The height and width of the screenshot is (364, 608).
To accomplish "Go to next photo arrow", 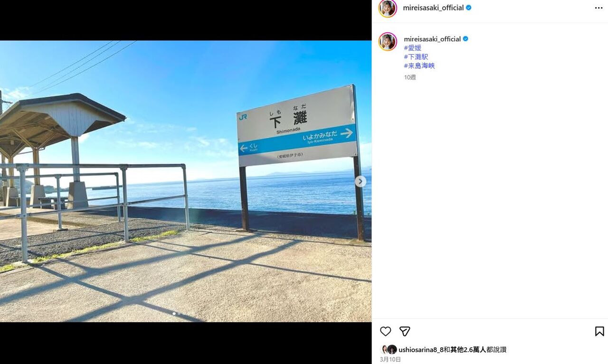I will pos(361,181).
